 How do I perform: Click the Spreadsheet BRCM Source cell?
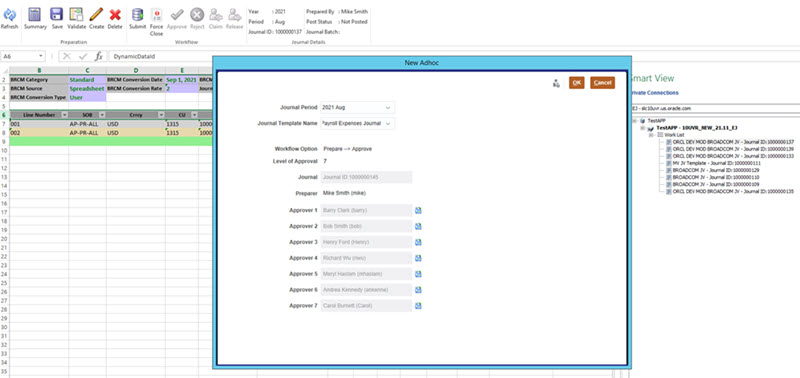[87, 88]
